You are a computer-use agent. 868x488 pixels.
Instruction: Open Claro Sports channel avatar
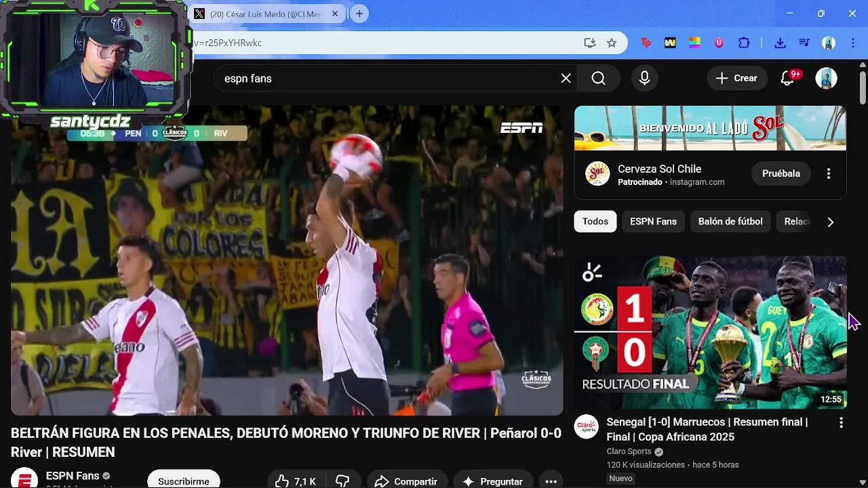pos(587,427)
